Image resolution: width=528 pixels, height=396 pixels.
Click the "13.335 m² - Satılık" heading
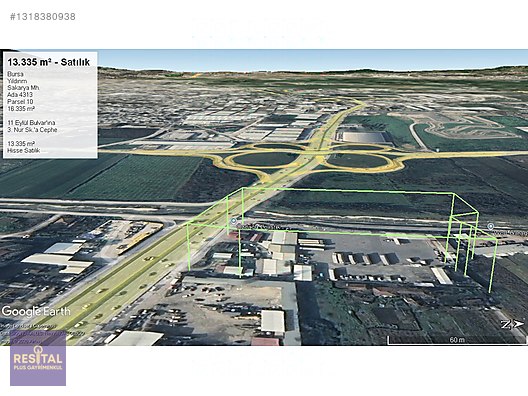tap(49, 62)
